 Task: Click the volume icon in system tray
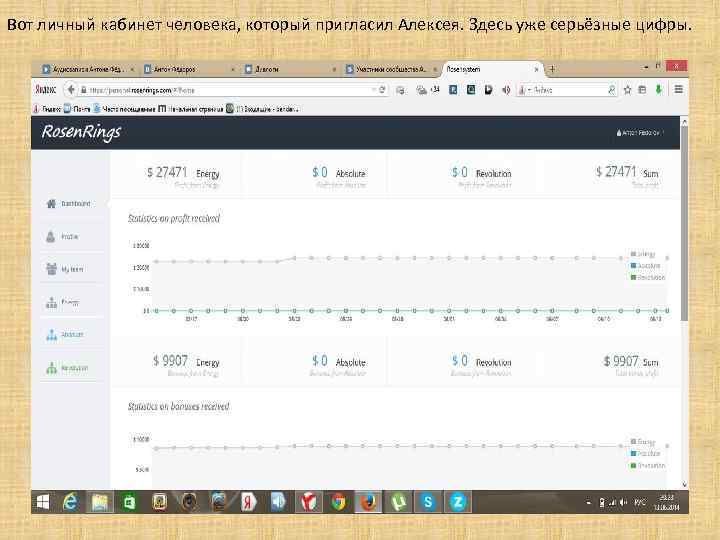click(623, 503)
